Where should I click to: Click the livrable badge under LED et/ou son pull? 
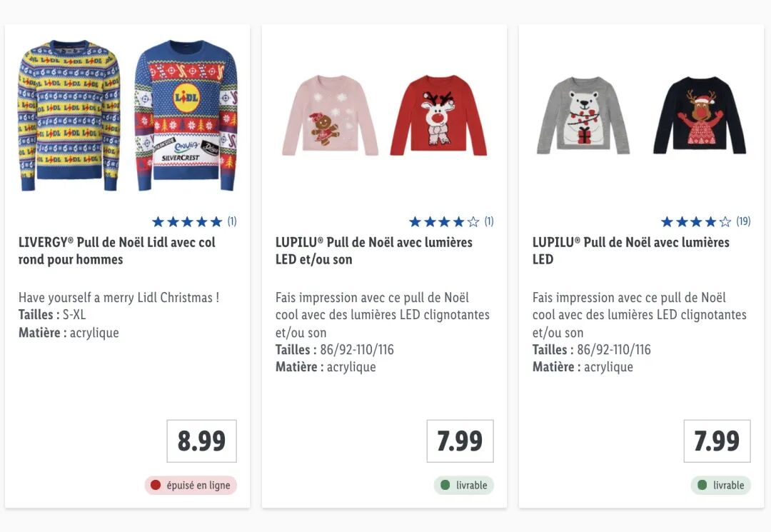tap(463, 486)
